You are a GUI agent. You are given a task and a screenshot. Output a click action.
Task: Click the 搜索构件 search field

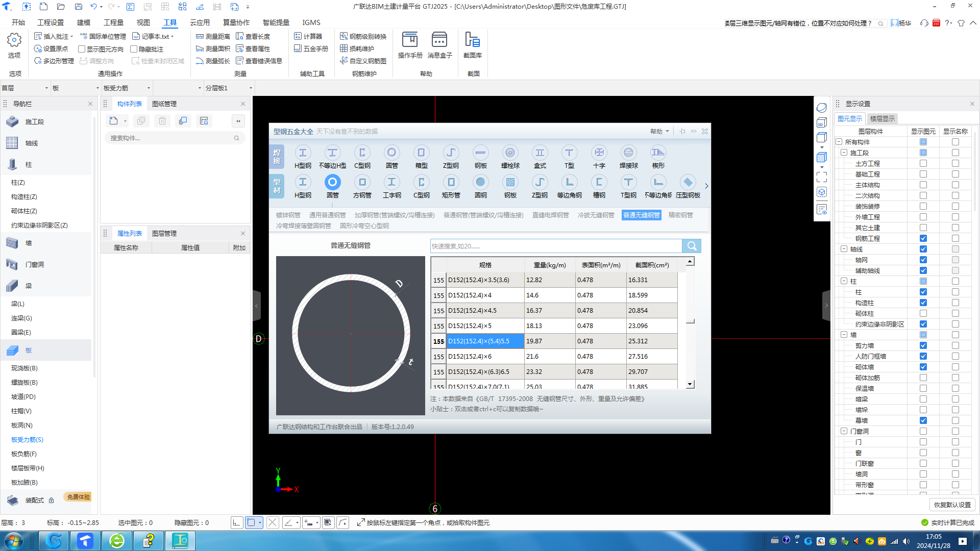point(174,138)
